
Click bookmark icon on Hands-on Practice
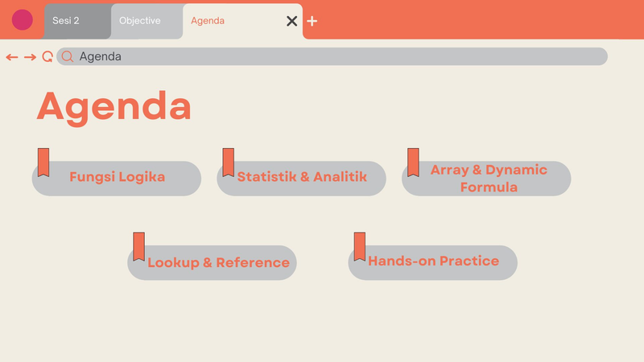click(360, 247)
